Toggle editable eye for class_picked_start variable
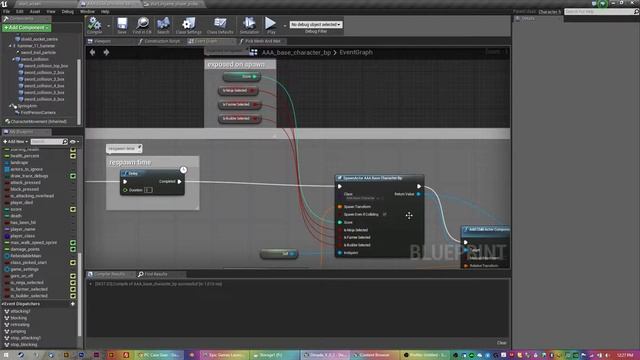This screenshot has width=640, height=360. point(73,262)
